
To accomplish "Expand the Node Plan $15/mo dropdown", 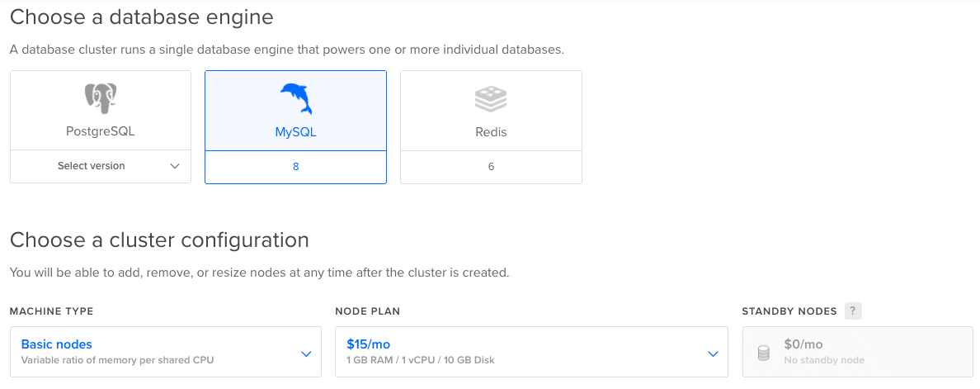I will point(531,352).
